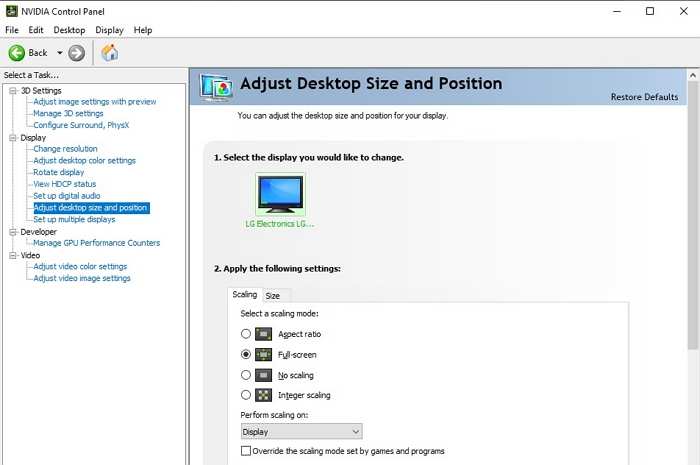The height and width of the screenshot is (465, 700).
Task: Open the File menu
Action: (12, 30)
